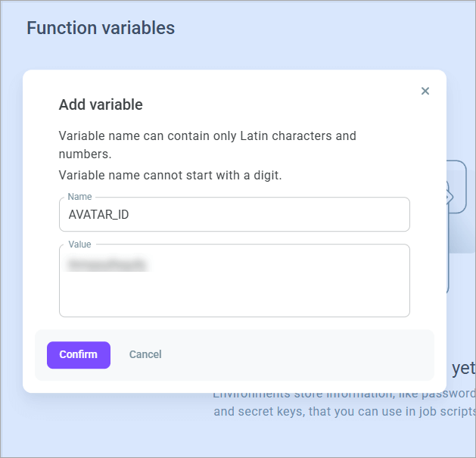This screenshot has height=458, width=476.
Task: Focus the Name input field
Action: (235, 214)
